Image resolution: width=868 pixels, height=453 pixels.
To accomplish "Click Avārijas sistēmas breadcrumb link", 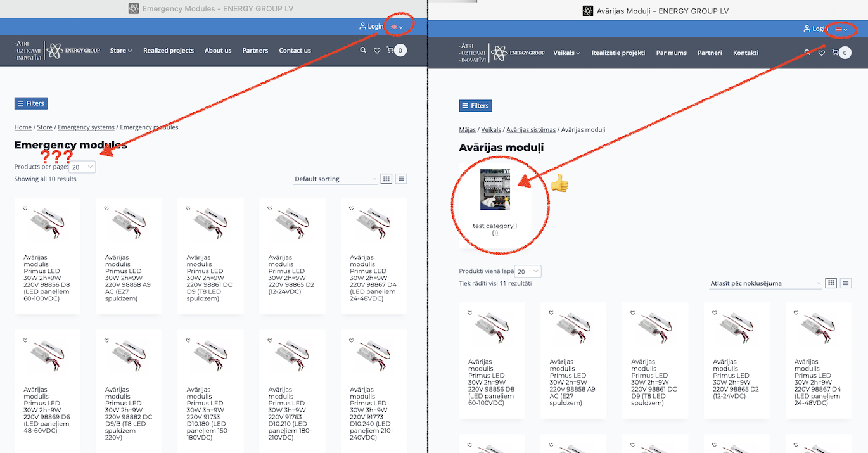I will (x=531, y=130).
